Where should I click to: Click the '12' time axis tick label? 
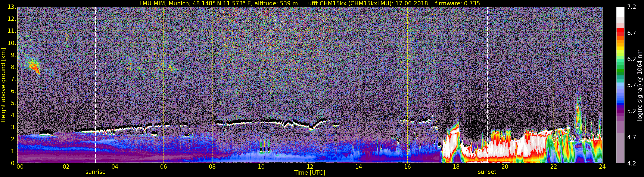click(x=310, y=167)
